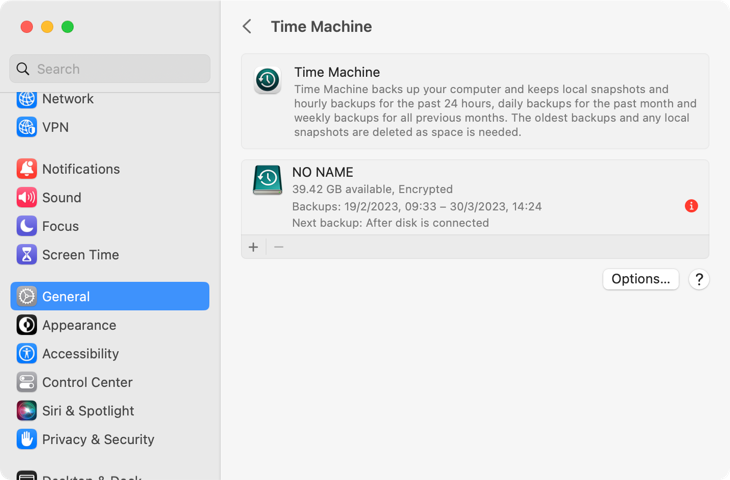
Task: Click the '39.42 GB available, Encrypted' text
Action: pyautogui.click(x=372, y=189)
